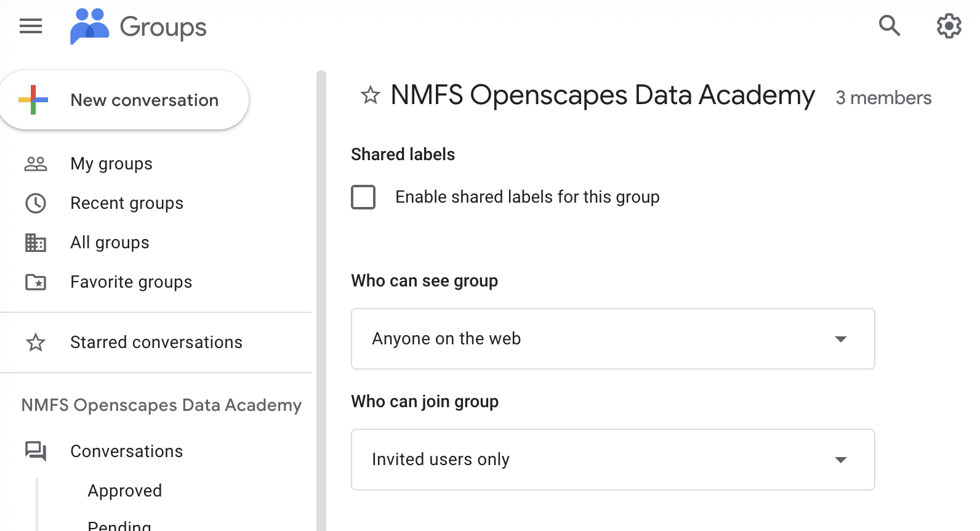This screenshot has width=980, height=531.
Task: Select Approved under Conversations
Action: pos(124,491)
